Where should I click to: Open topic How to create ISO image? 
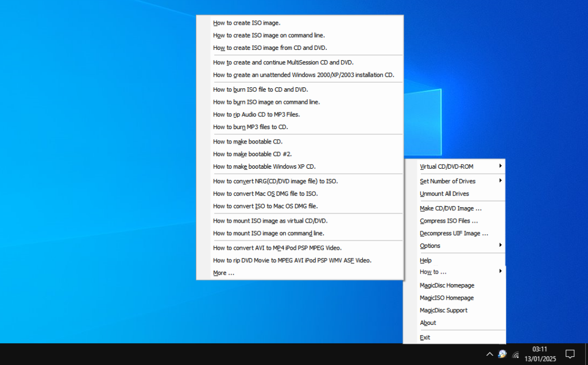pos(246,22)
